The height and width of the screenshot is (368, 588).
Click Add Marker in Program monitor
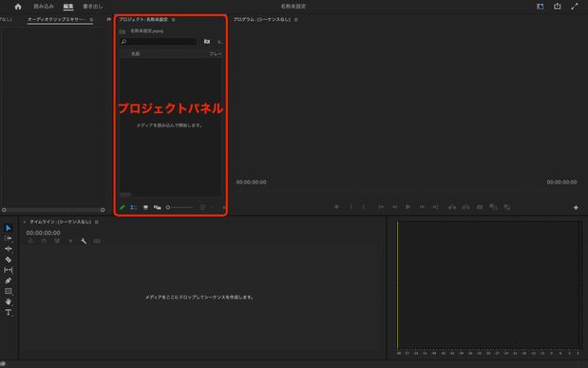click(x=336, y=207)
